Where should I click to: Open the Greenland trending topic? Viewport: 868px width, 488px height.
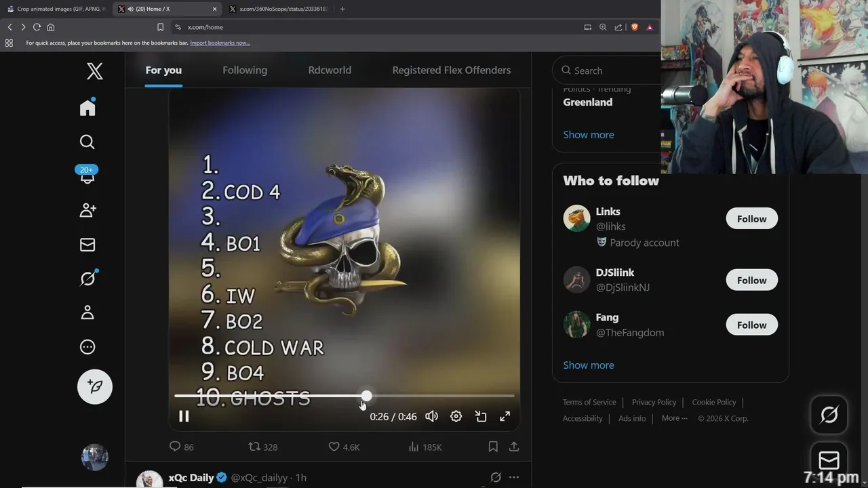click(x=588, y=102)
